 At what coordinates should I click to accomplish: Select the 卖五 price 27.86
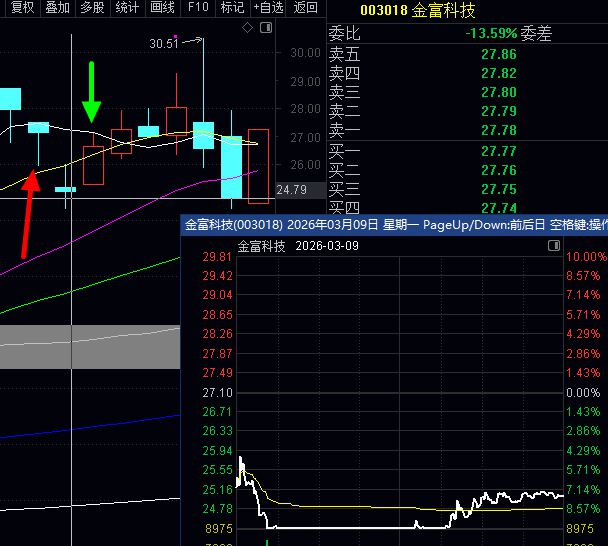[x=499, y=54]
